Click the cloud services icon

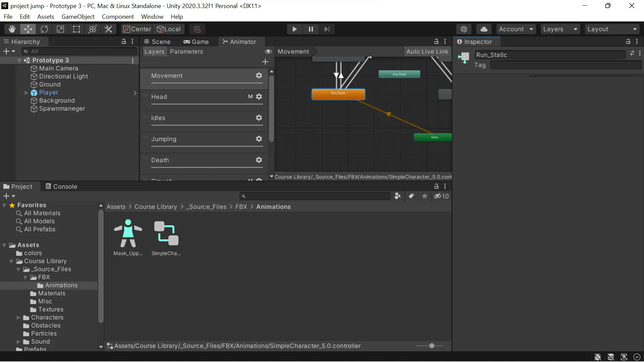(484, 29)
